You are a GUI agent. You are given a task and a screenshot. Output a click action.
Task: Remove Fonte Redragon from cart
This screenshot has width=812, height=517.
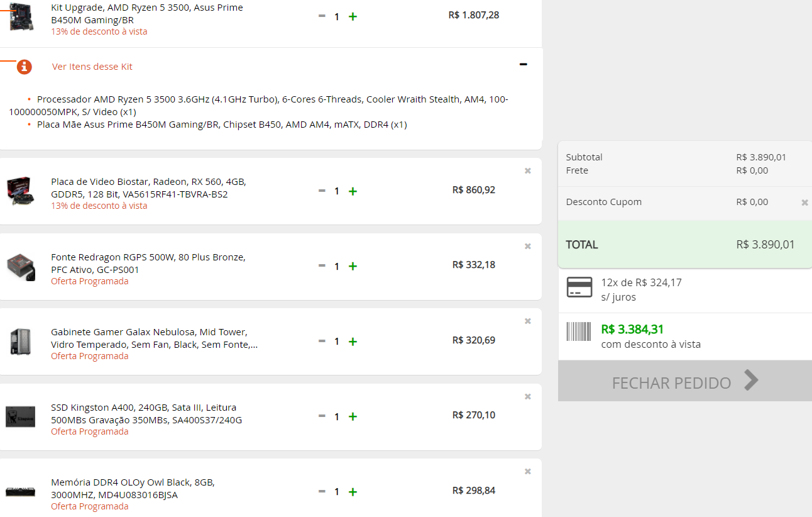pyautogui.click(x=528, y=246)
